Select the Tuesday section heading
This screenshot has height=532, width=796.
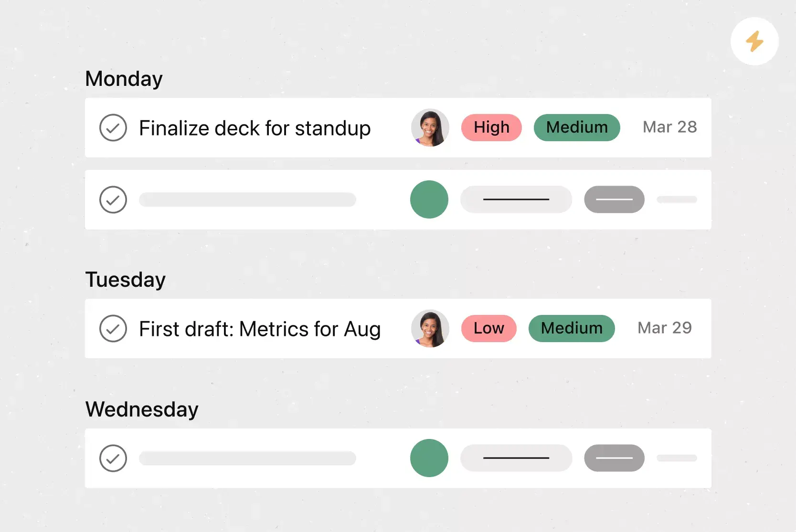coord(125,280)
